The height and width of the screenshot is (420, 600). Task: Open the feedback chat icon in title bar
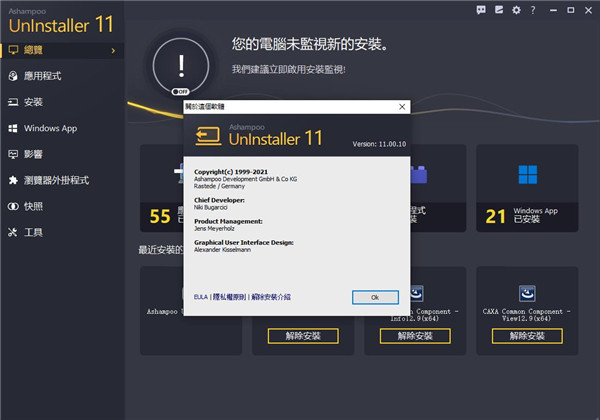click(481, 10)
